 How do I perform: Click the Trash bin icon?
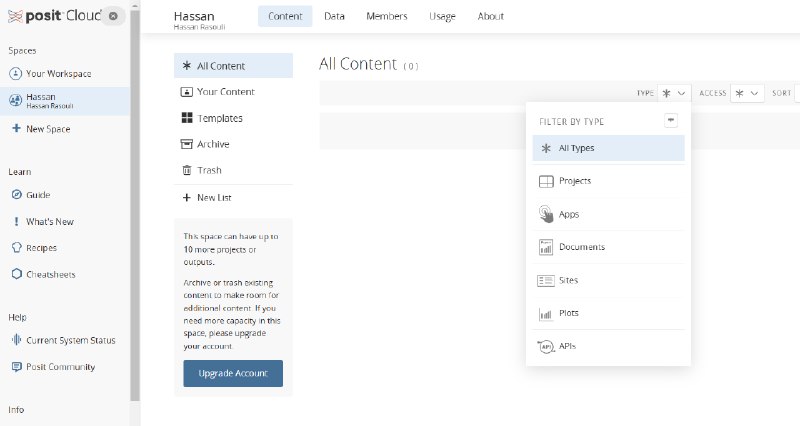click(x=187, y=170)
